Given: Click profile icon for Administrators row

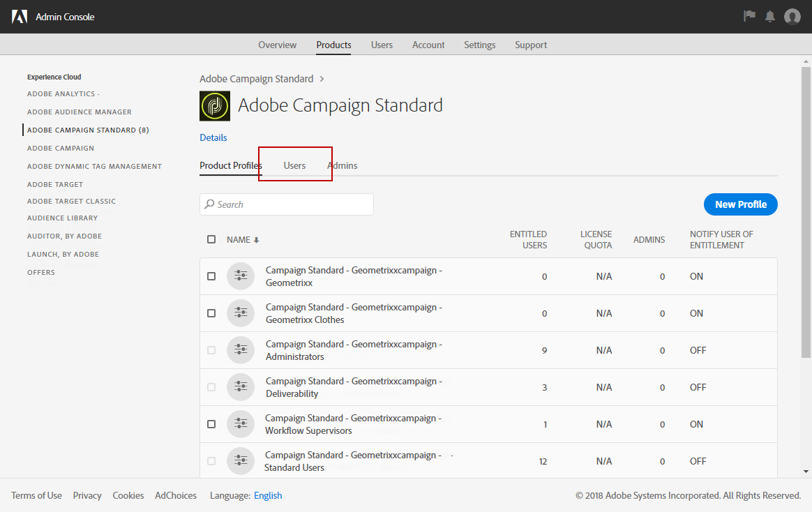Looking at the screenshot, I should click(x=241, y=350).
